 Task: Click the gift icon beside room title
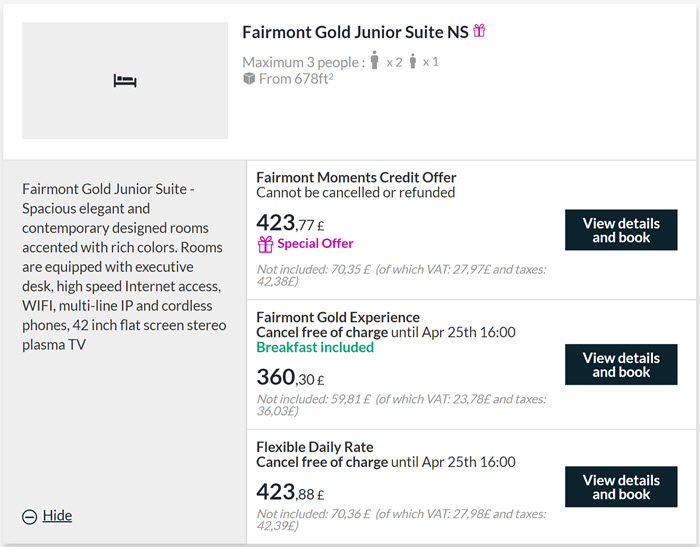479,31
